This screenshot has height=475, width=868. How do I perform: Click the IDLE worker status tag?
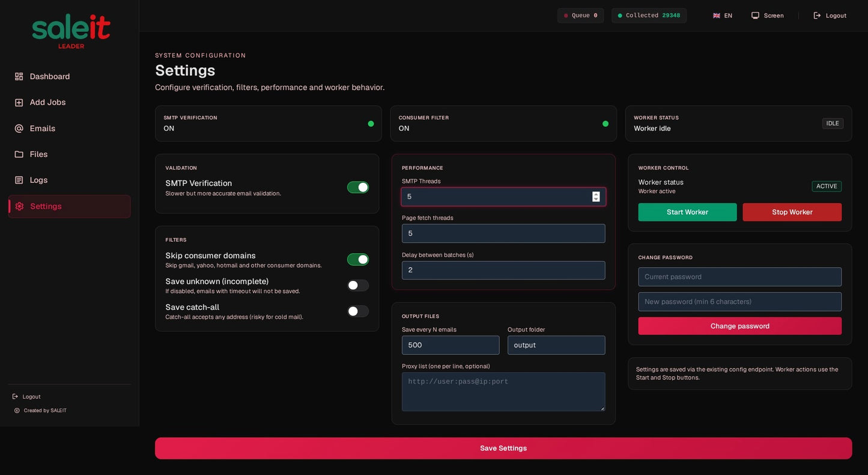click(x=833, y=123)
